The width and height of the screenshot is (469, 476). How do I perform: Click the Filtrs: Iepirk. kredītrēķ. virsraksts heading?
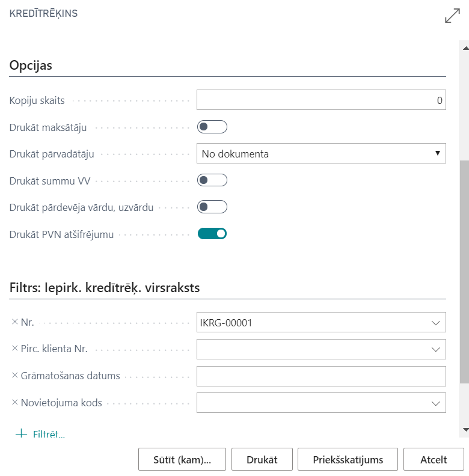click(x=105, y=287)
